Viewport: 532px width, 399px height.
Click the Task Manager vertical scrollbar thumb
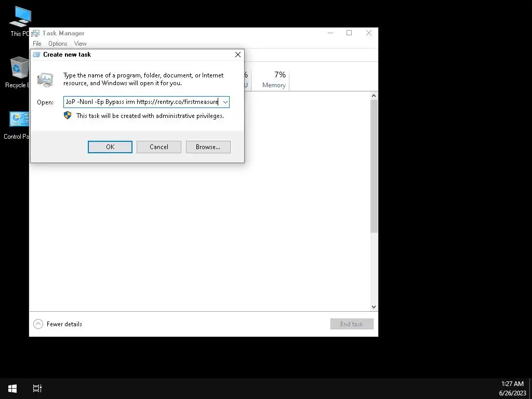pyautogui.click(x=374, y=166)
